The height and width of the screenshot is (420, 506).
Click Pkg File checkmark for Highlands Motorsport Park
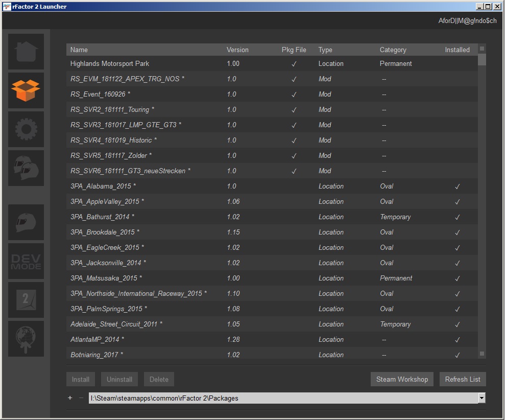[294, 64]
